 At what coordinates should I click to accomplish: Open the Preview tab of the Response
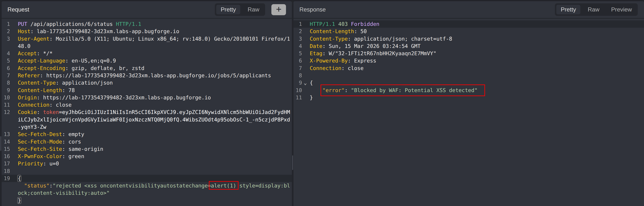pos(621,9)
